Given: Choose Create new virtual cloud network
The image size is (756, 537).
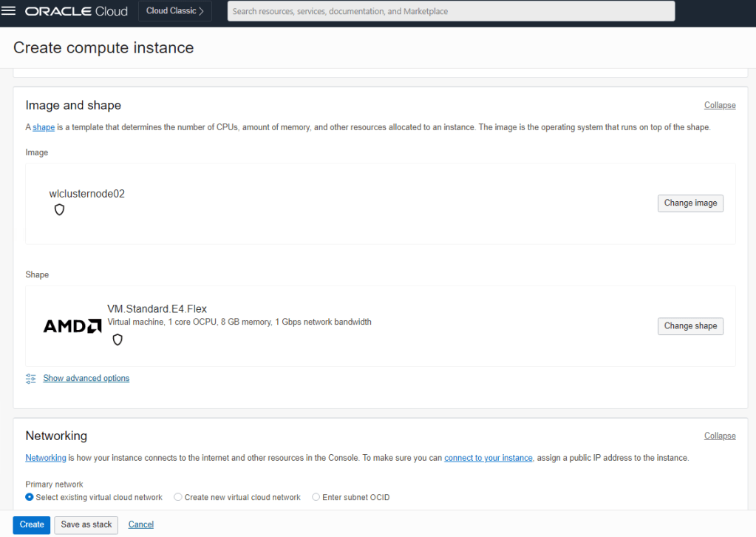Looking at the screenshot, I should (178, 497).
